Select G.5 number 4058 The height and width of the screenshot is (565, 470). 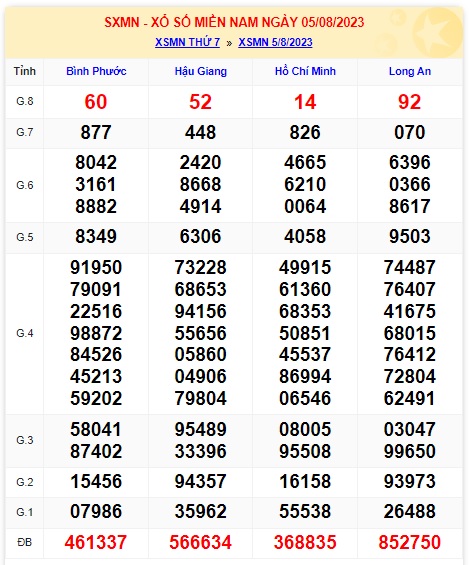click(305, 236)
